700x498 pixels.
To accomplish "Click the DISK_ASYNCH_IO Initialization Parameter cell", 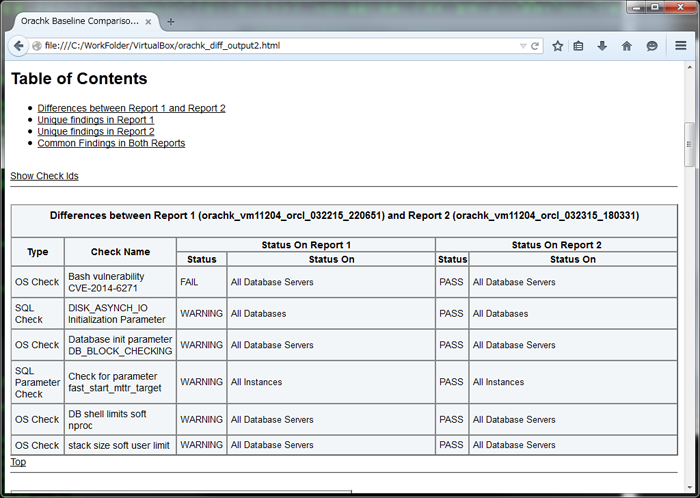I will coord(120,314).
